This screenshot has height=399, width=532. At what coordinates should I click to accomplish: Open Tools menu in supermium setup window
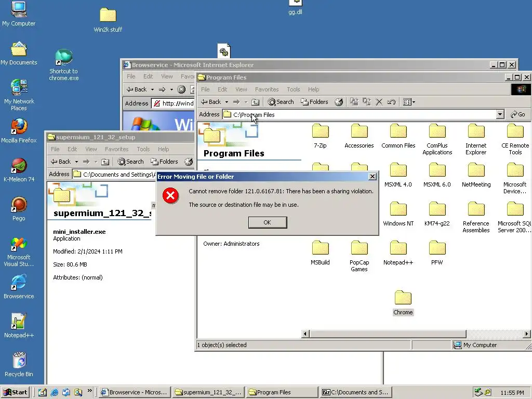[x=143, y=149]
